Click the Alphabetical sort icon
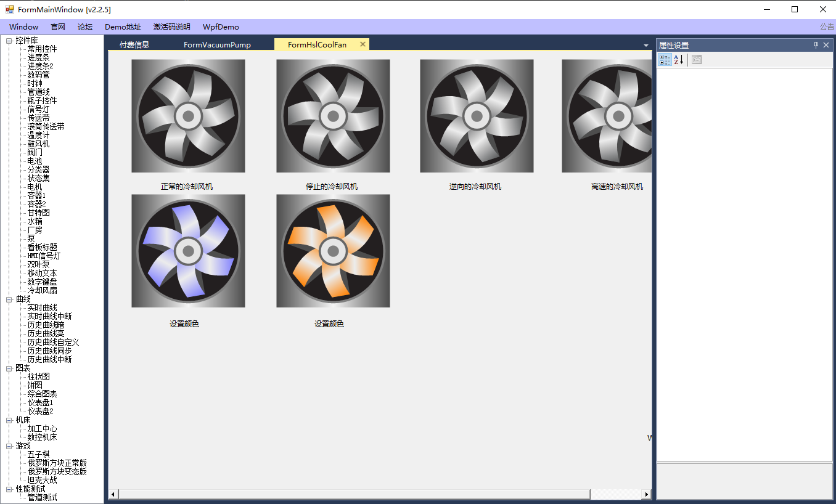The width and height of the screenshot is (836, 504). pyautogui.click(x=679, y=60)
